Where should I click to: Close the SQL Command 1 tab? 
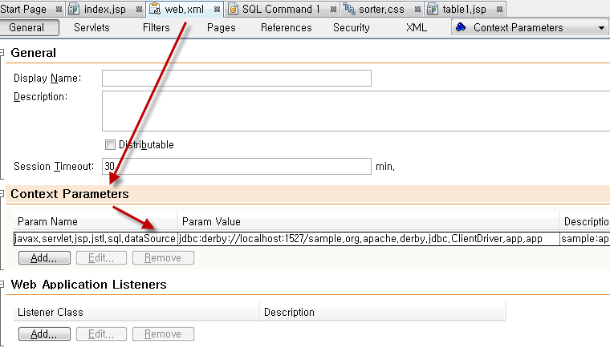pos(333,10)
